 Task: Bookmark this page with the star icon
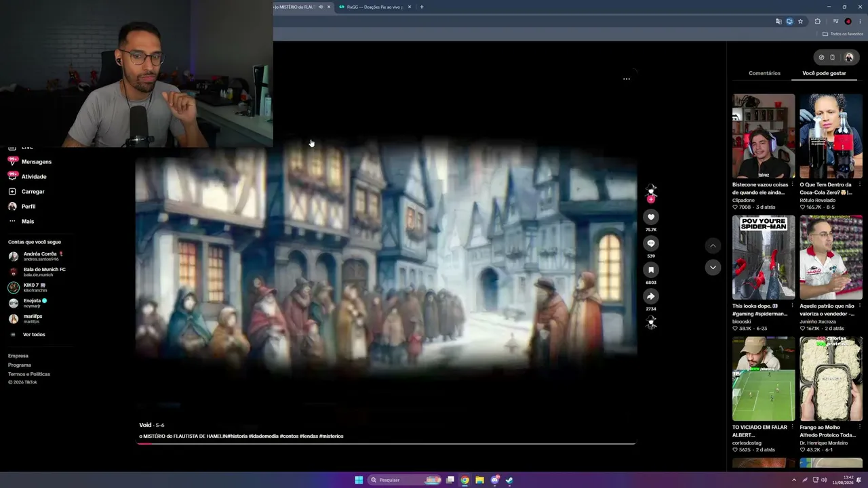[x=800, y=21]
